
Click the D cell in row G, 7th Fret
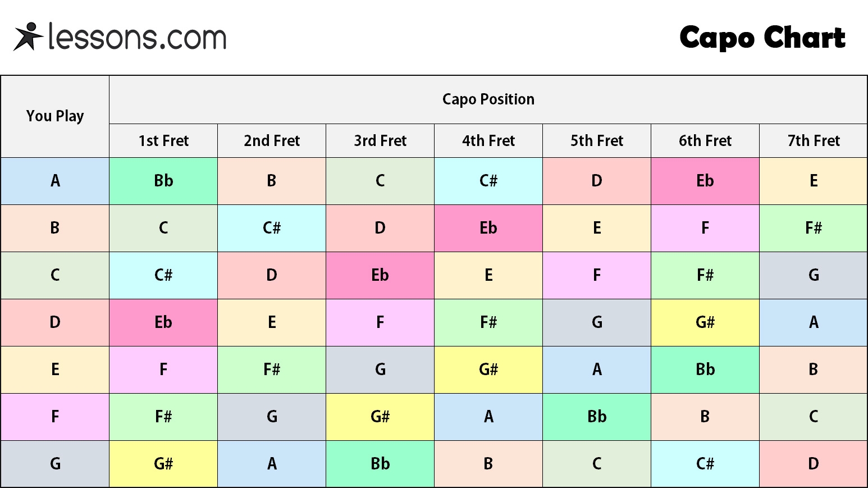[x=814, y=464]
